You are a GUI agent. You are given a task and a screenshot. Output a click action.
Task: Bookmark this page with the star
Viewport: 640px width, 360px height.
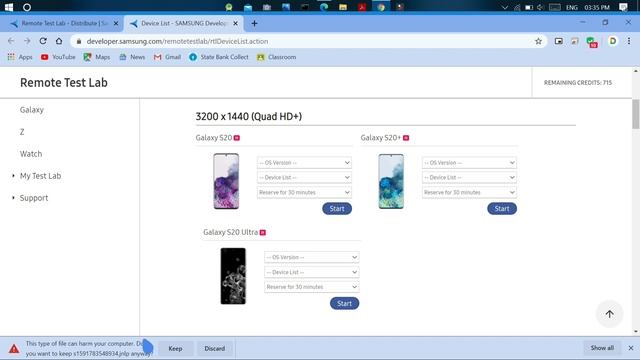click(538, 41)
